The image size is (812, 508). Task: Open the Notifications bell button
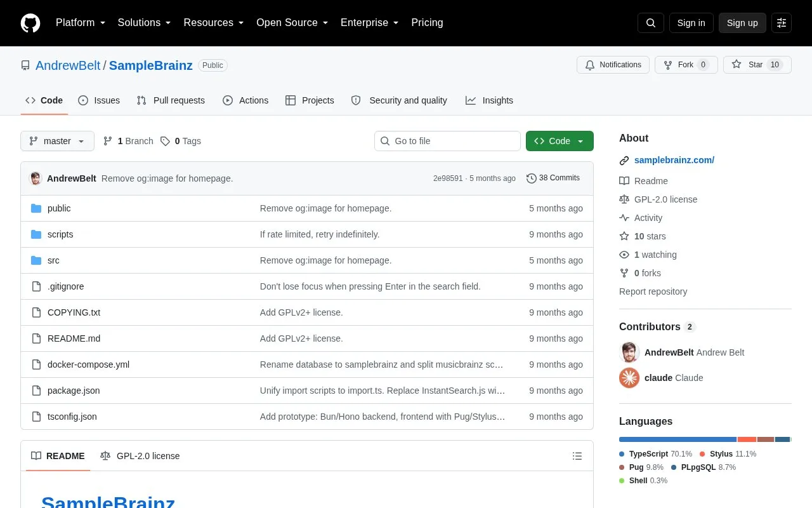613,65
